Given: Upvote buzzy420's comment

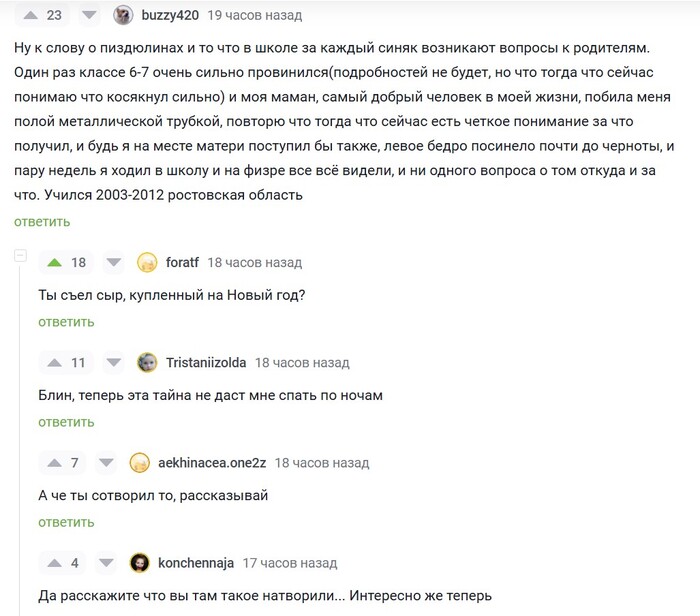Looking at the screenshot, I should tap(30, 15).
